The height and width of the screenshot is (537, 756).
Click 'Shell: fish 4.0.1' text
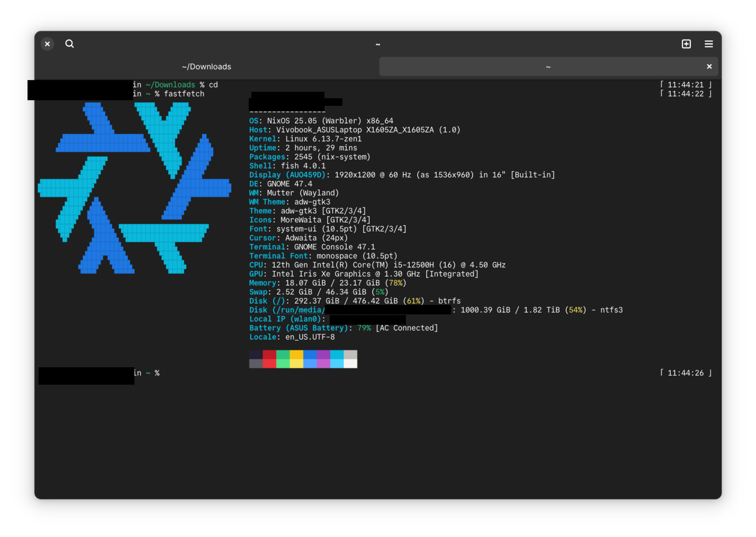(287, 166)
